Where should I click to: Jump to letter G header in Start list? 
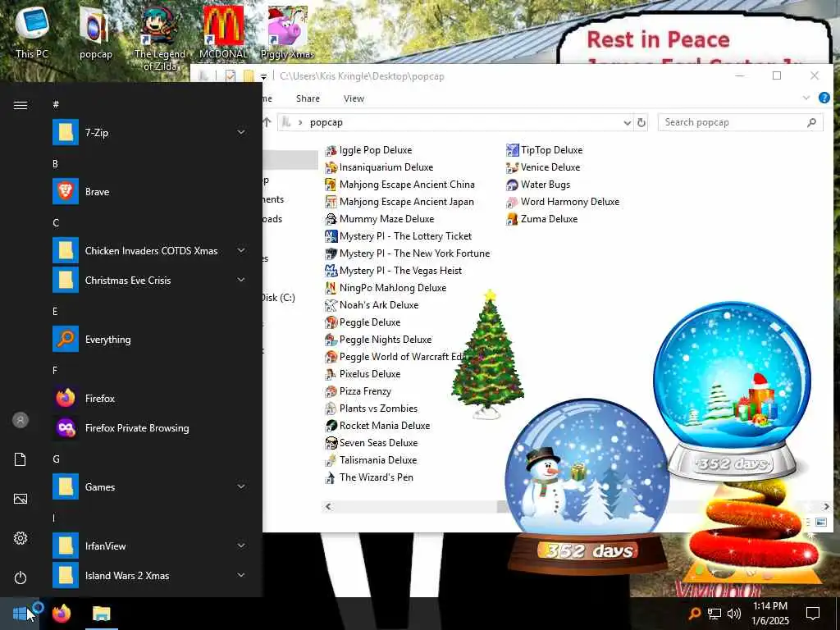click(x=56, y=459)
